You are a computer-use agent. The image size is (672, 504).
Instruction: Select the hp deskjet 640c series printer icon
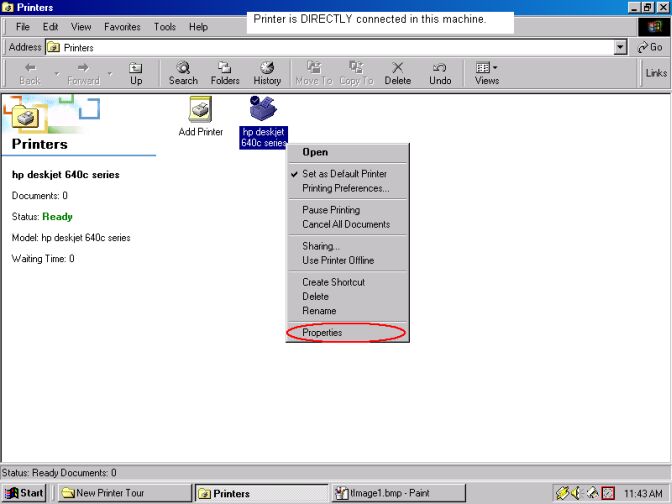[263, 110]
